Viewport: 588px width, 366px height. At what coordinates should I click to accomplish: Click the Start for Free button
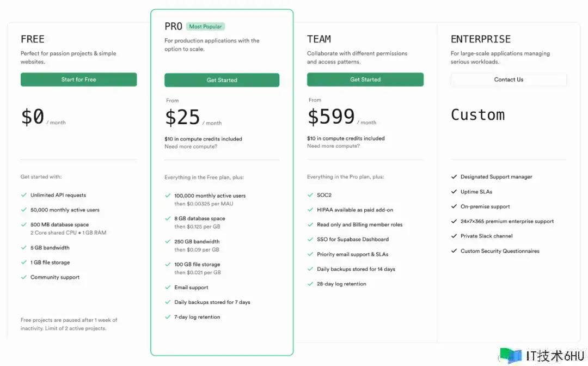78,80
